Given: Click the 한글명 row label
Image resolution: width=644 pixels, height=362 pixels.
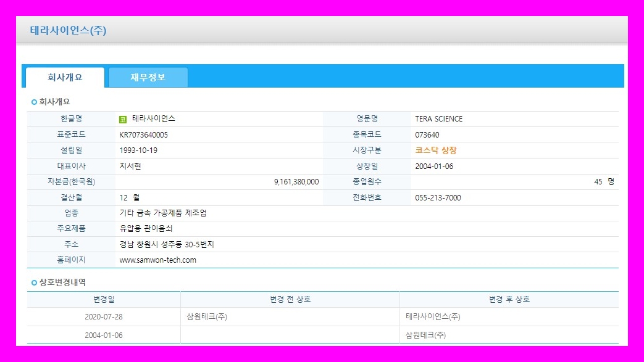Looking at the screenshot, I should [71, 118].
